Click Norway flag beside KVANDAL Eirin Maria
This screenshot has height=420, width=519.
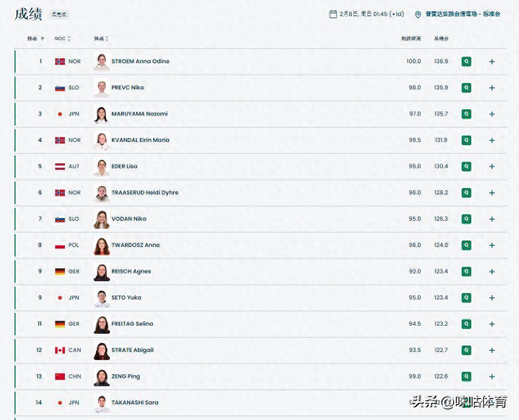point(60,140)
